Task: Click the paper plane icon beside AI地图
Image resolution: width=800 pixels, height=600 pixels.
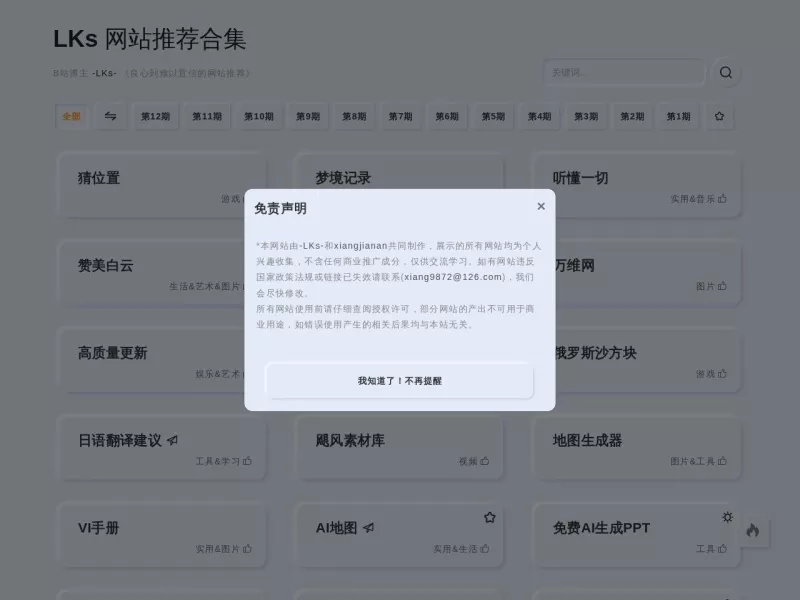Action: [x=368, y=528]
